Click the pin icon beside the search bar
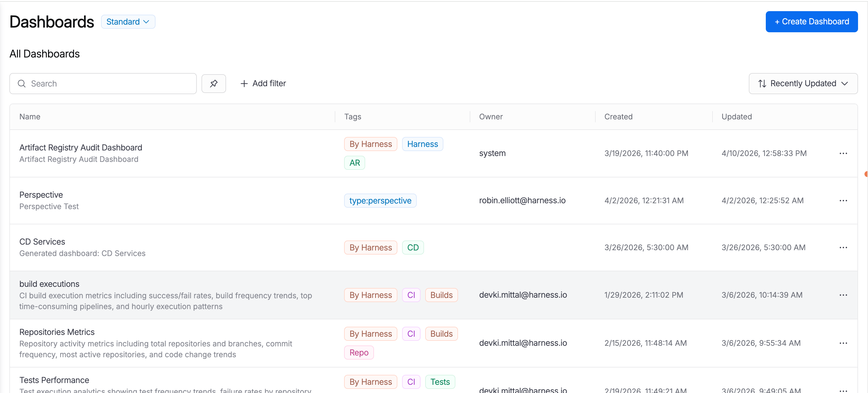Image resolution: width=868 pixels, height=393 pixels. coord(213,83)
